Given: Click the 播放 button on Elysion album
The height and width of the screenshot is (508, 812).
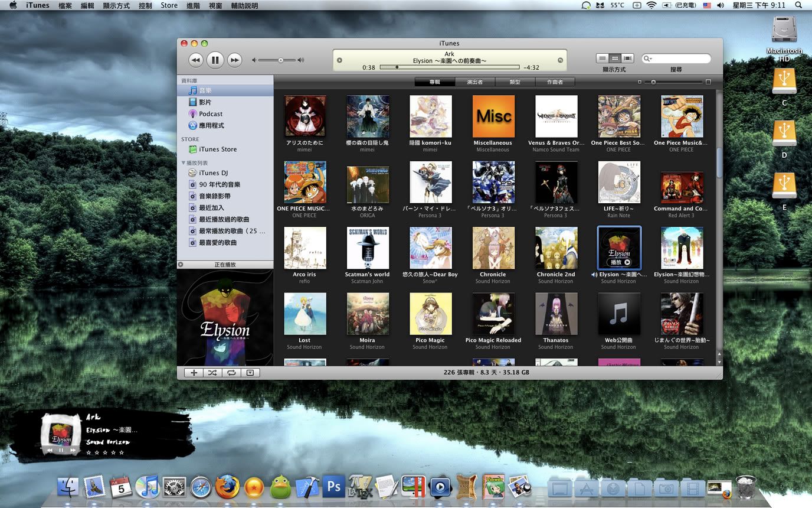Looking at the screenshot, I should [620, 262].
